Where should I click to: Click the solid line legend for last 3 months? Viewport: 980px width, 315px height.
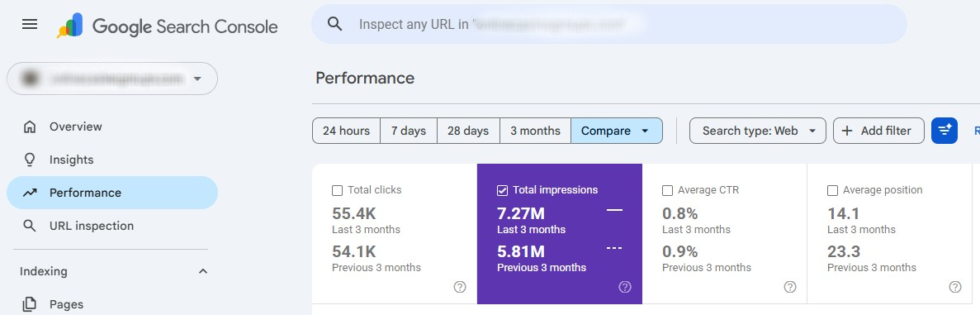[614, 211]
